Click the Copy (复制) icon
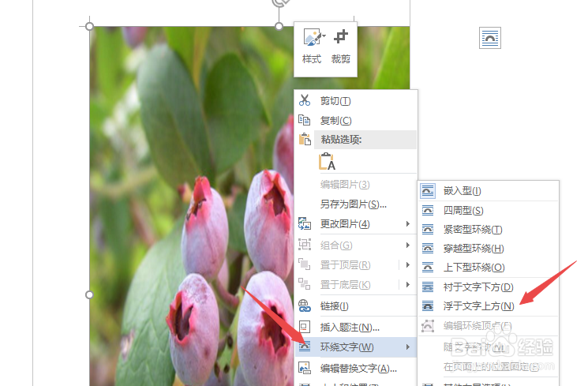Screen dimensions: 588x386 pyautogui.click(x=304, y=120)
